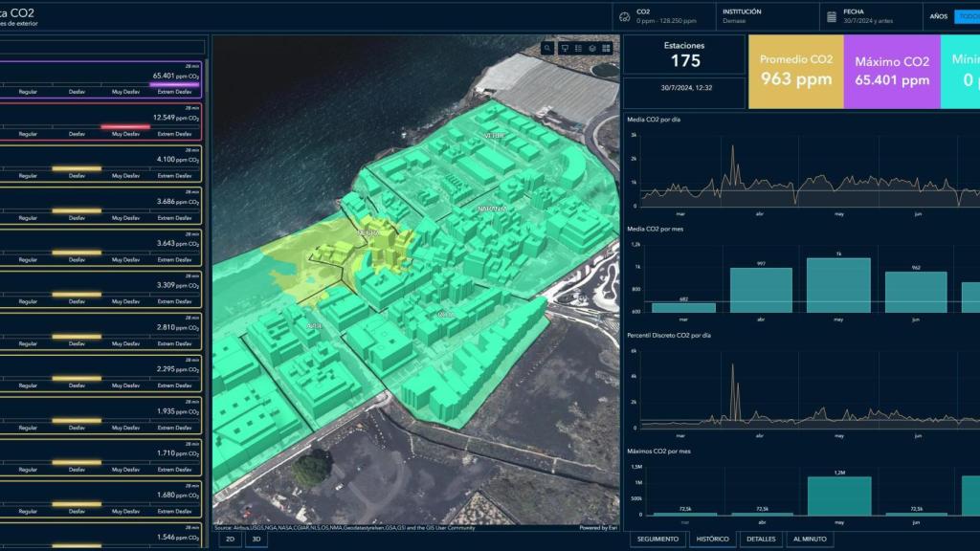Toggle the TODO option next to AÑOS
This screenshot has height=551, width=980.
(968, 14)
